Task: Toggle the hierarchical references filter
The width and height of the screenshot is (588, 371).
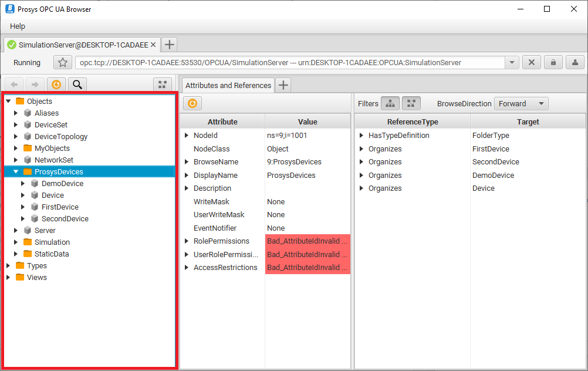Action: [x=390, y=103]
